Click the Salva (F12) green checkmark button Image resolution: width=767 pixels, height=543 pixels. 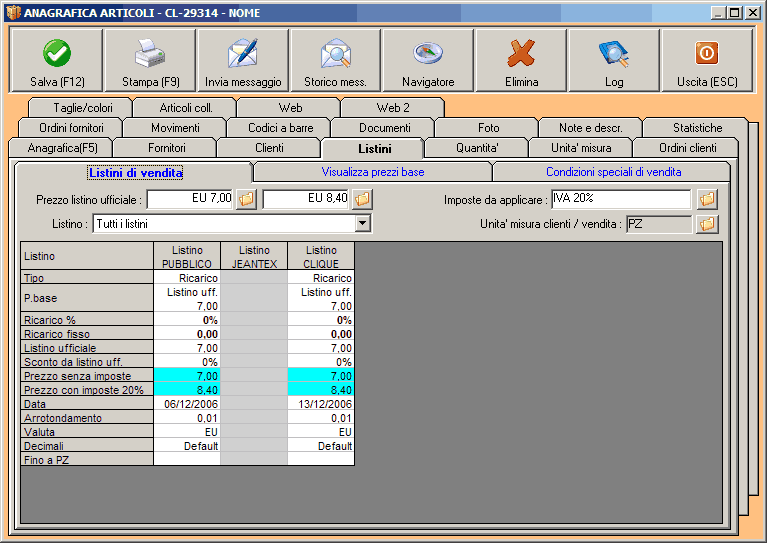[56, 60]
